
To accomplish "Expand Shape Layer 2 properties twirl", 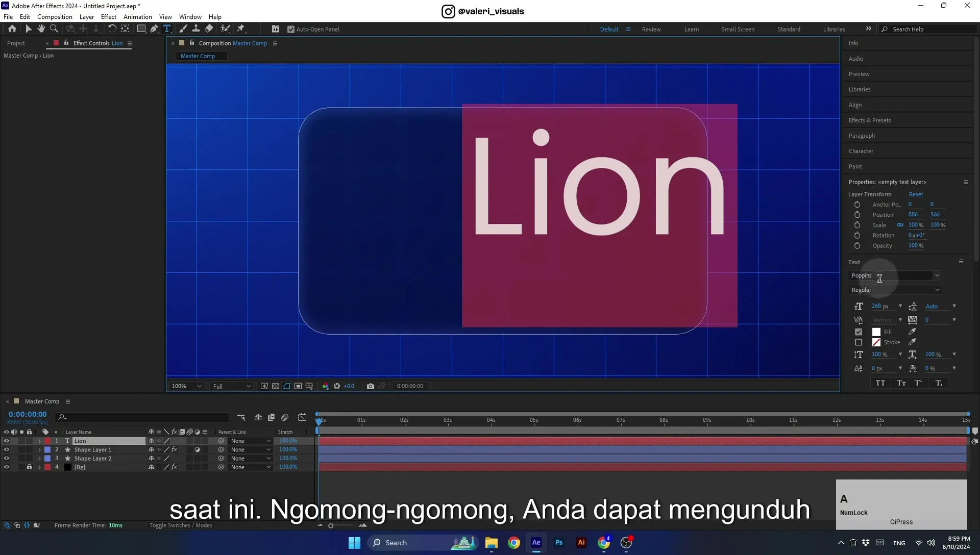I will pos(39,459).
